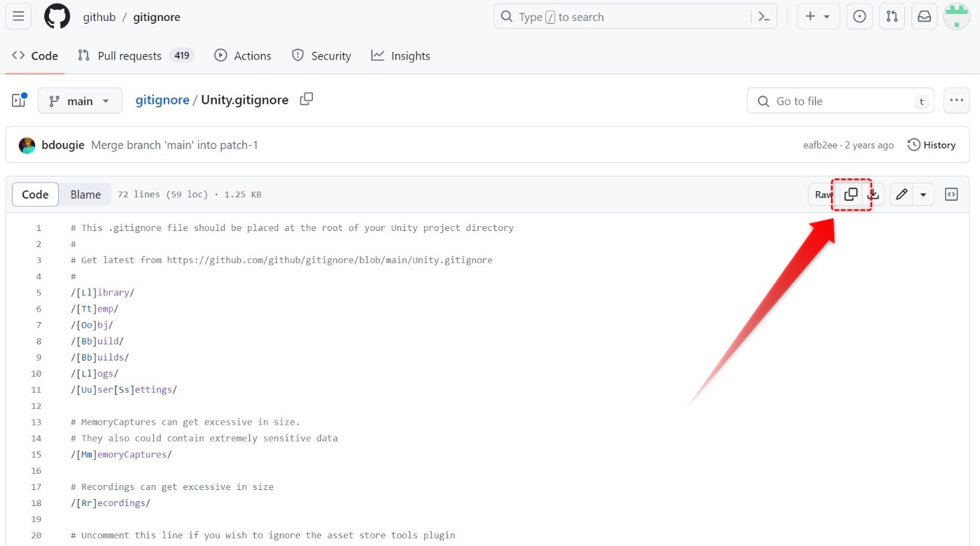This screenshot has height=546, width=980.
Task: Open pull requests icon in header
Action: pyautogui.click(x=892, y=17)
